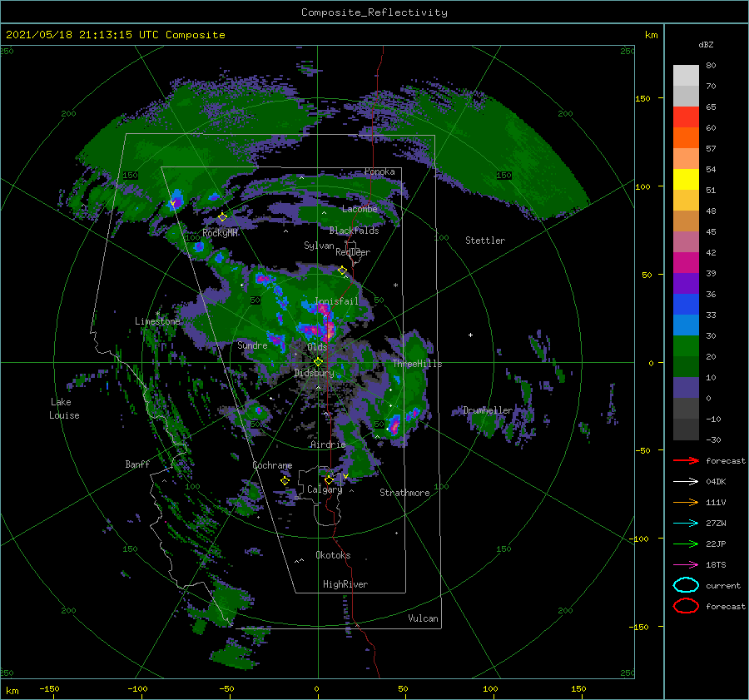Pick the green 22JP arrow icon

point(686,544)
